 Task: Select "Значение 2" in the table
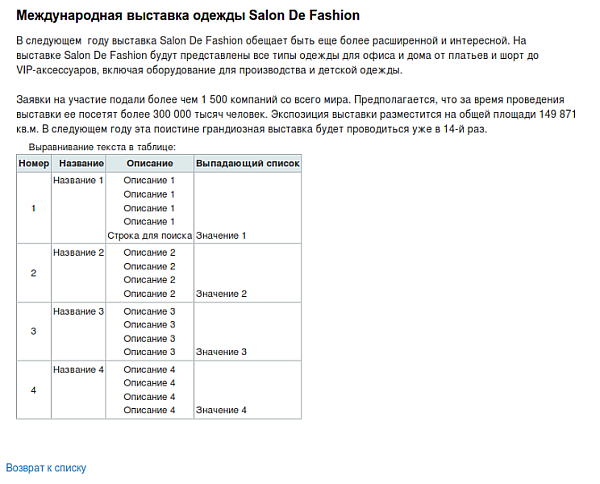coord(221,294)
